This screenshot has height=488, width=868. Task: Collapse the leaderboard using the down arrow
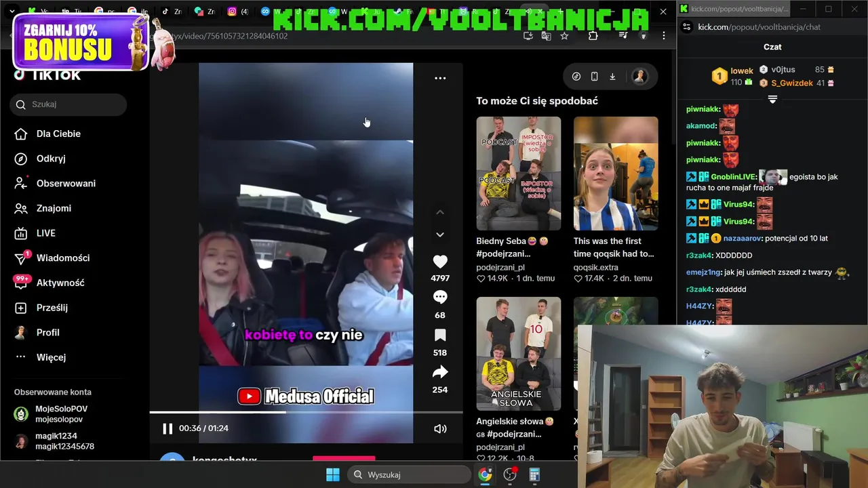pyautogui.click(x=772, y=99)
